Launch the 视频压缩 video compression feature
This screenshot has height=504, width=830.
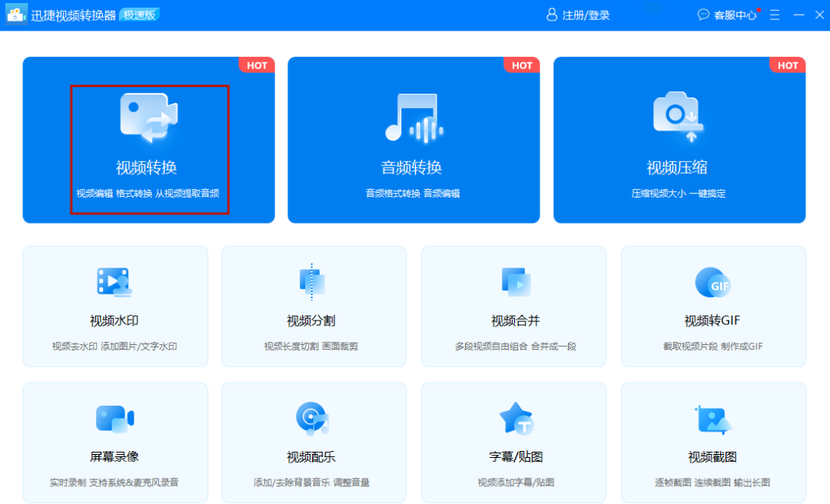pyautogui.click(x=679, y=138)
